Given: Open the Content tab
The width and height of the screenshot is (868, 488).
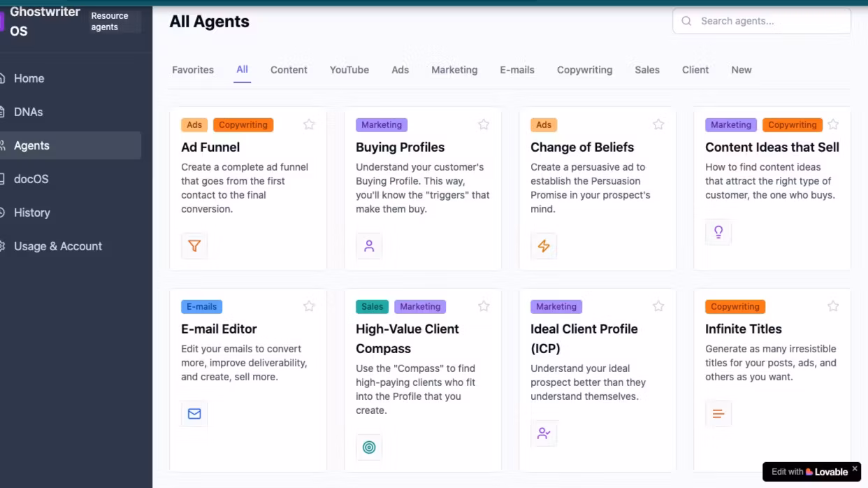Looking at the screenshot, I should tap(289, 70).
